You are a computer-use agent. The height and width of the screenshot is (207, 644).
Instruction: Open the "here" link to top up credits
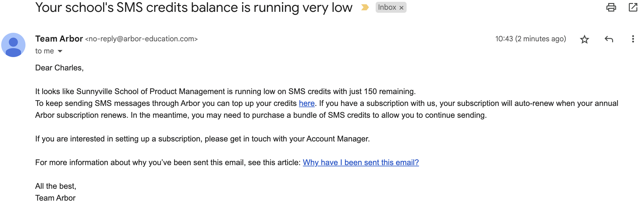click(x=307, y=103)
